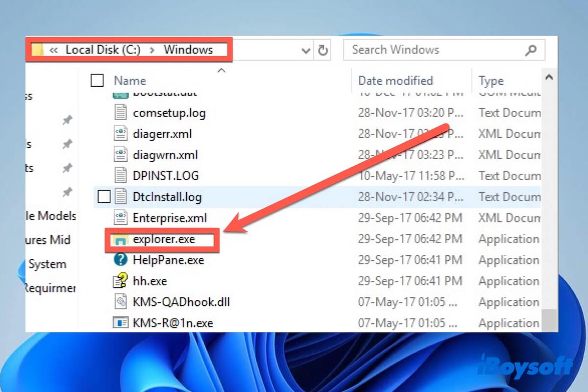The width and height of the screenshot is (588, 392).
Task: Tick the checkbox beside DtcInstall.log
Action: [104, 197]
